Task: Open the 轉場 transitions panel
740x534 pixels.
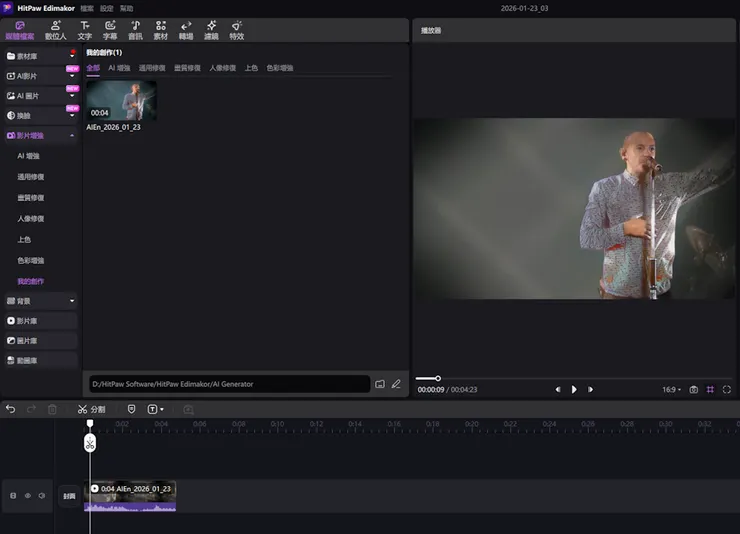Action: 186,30
